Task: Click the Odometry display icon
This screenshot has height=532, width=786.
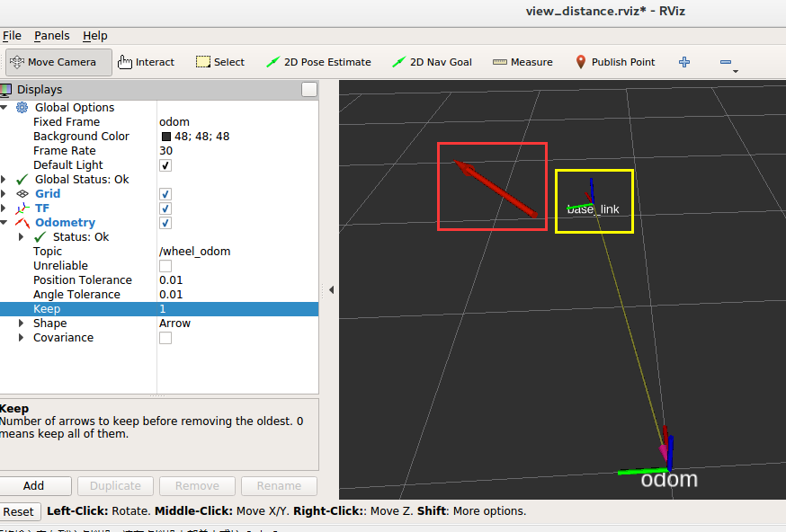Action: tap(22, 223)
